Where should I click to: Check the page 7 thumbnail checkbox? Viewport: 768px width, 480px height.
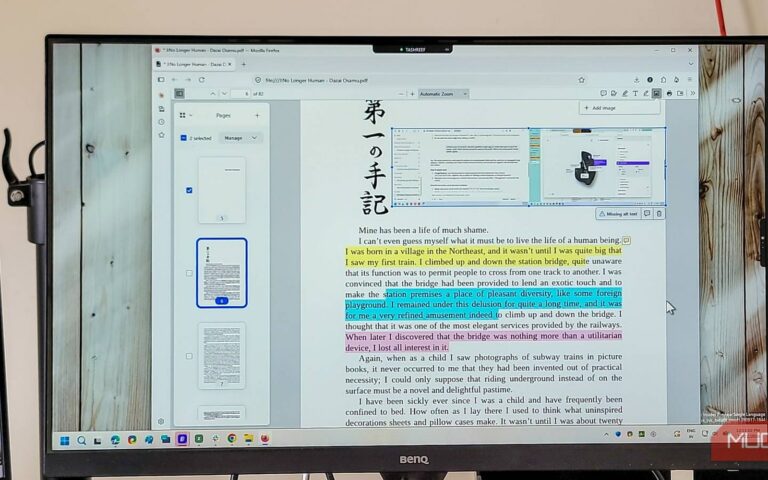(x=189, y=356)
